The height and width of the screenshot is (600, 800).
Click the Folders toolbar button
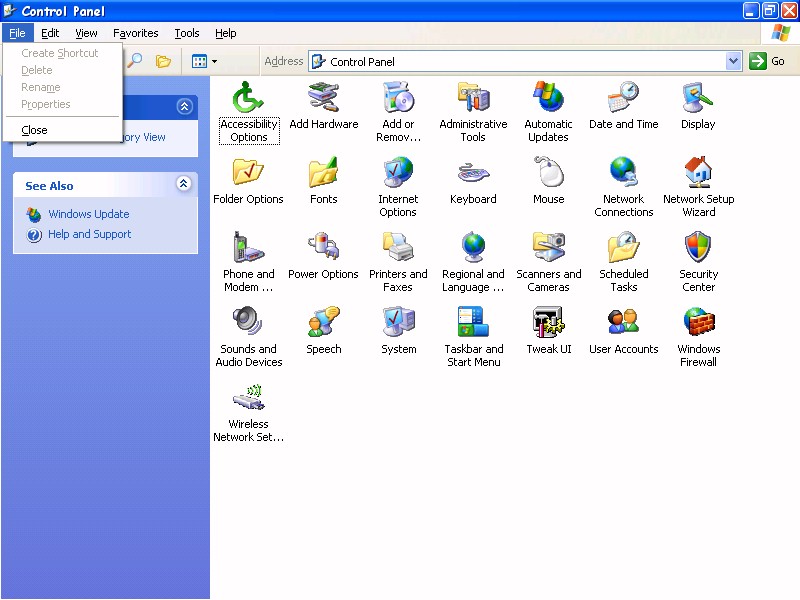coord(163,61)
